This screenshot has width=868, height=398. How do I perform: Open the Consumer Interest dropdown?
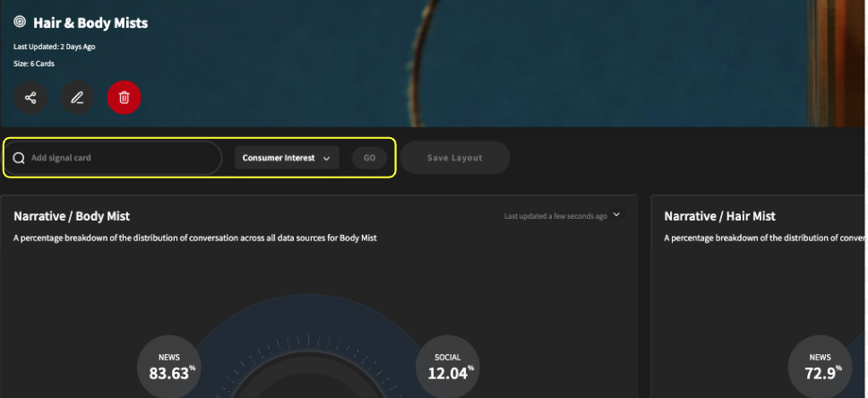pos(287,158)
